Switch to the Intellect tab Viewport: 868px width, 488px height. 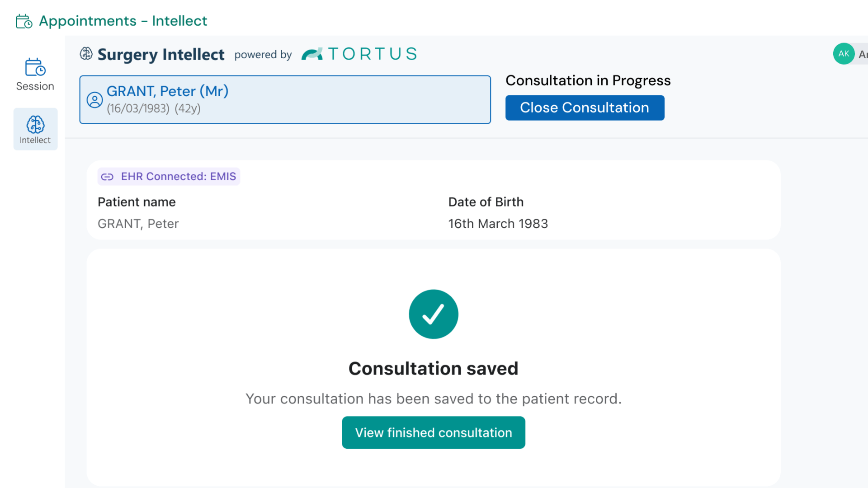(35, 129)
